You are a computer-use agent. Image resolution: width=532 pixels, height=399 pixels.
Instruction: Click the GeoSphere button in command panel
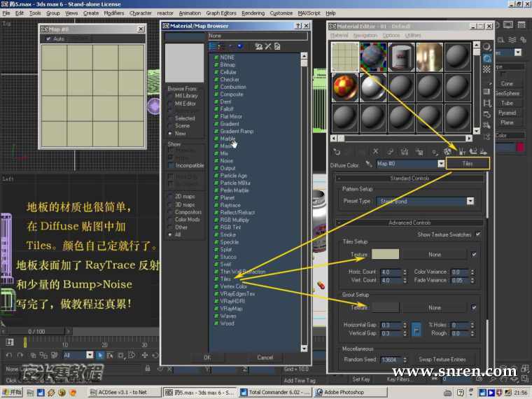[507, 93]
